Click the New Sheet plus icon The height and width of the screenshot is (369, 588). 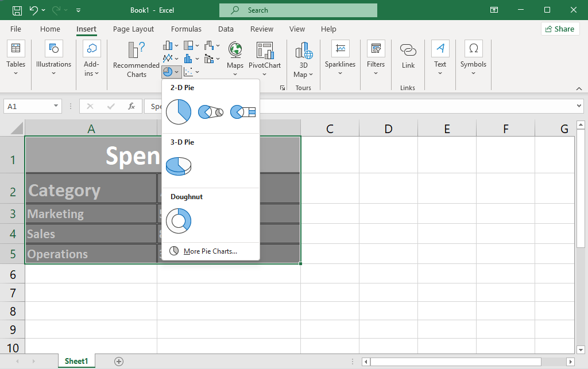click(119, 362)
